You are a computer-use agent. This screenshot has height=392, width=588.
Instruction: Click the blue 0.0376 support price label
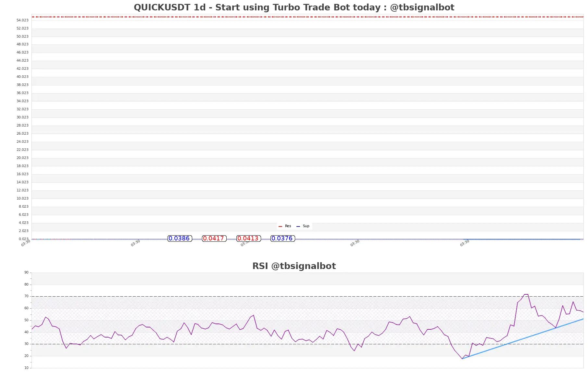coord(282,239)
